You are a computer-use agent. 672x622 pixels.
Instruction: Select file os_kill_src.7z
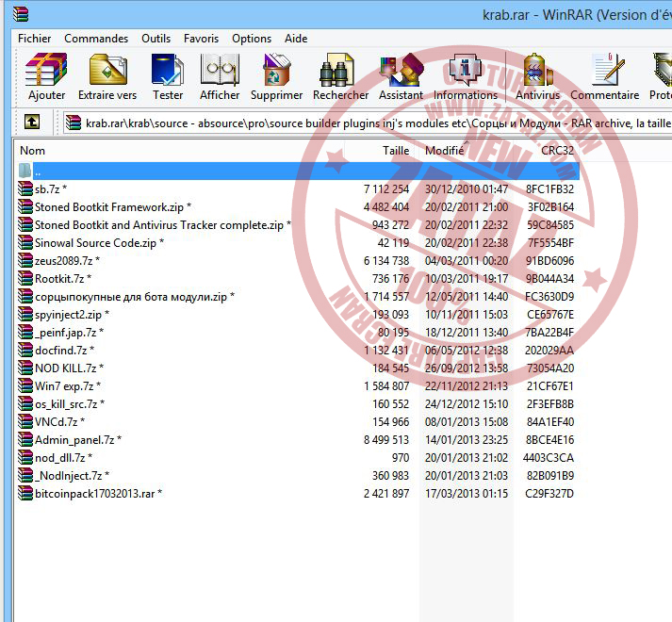pos(66,403)
